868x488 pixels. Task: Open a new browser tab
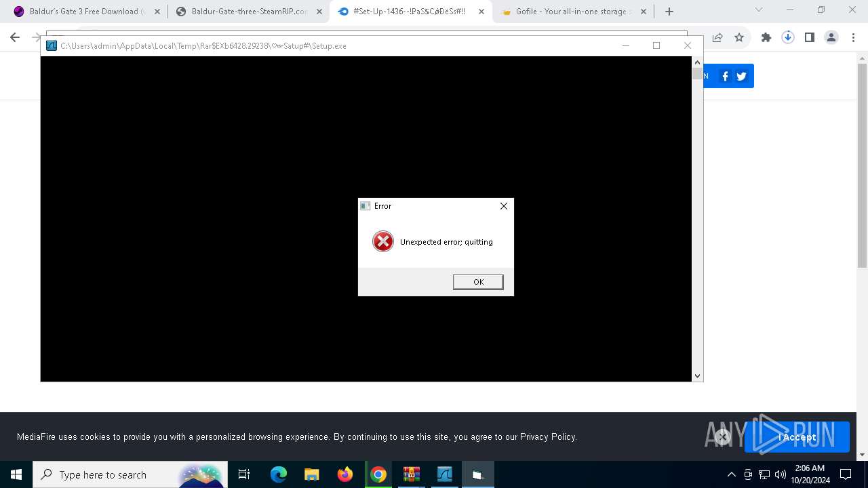(x=669, y=12)
